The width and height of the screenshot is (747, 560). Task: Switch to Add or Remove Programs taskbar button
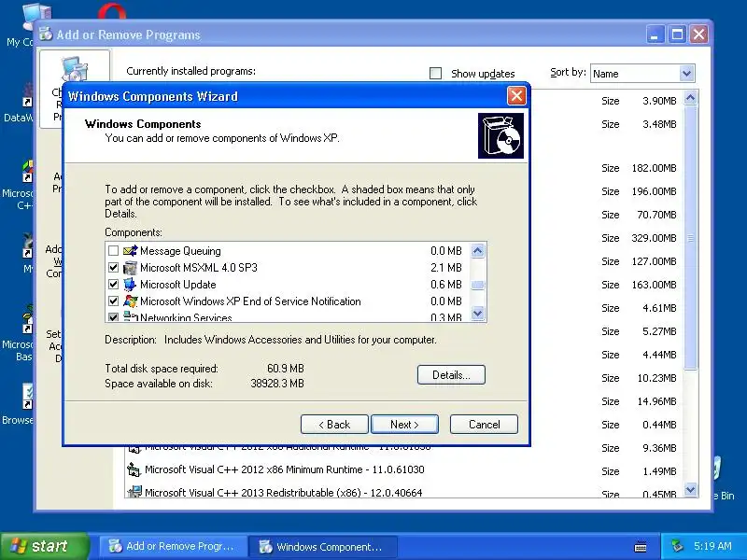coord(173,546)
